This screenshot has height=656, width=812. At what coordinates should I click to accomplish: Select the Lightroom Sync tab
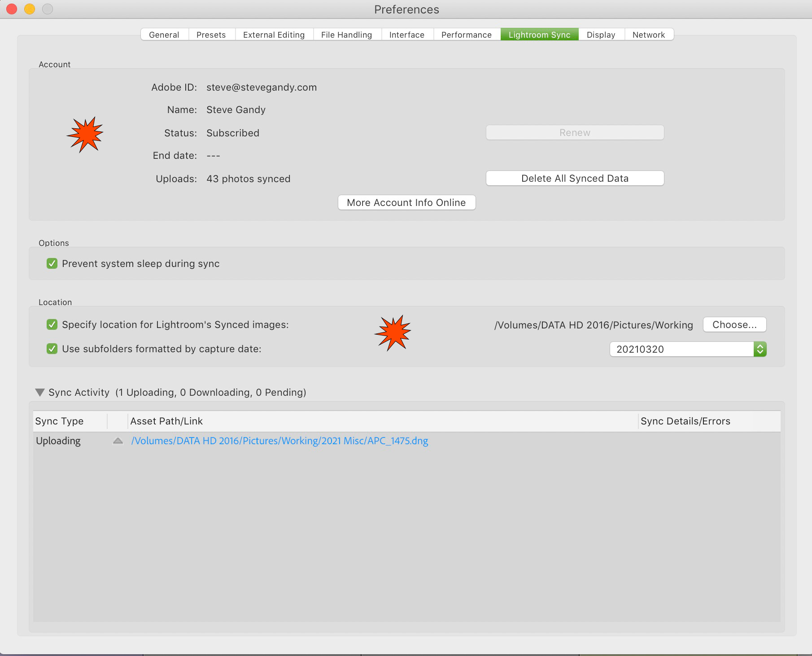(x=540, y=35)
